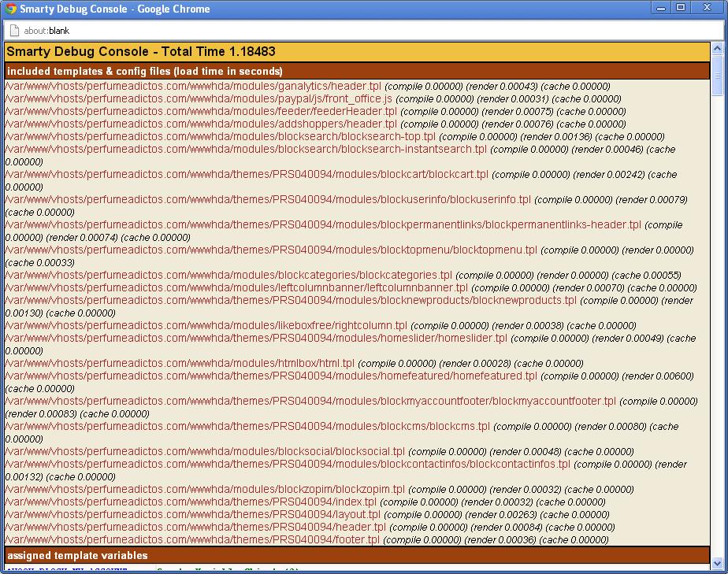The image size is (728, 574).
Task: Select the blockcms/blockcms.tpl path
Action: 247,426
